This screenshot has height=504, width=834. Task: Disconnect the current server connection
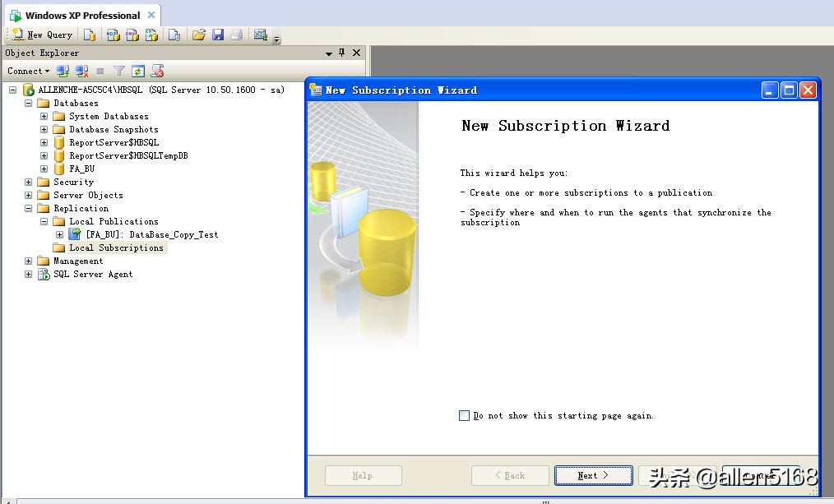80,72
